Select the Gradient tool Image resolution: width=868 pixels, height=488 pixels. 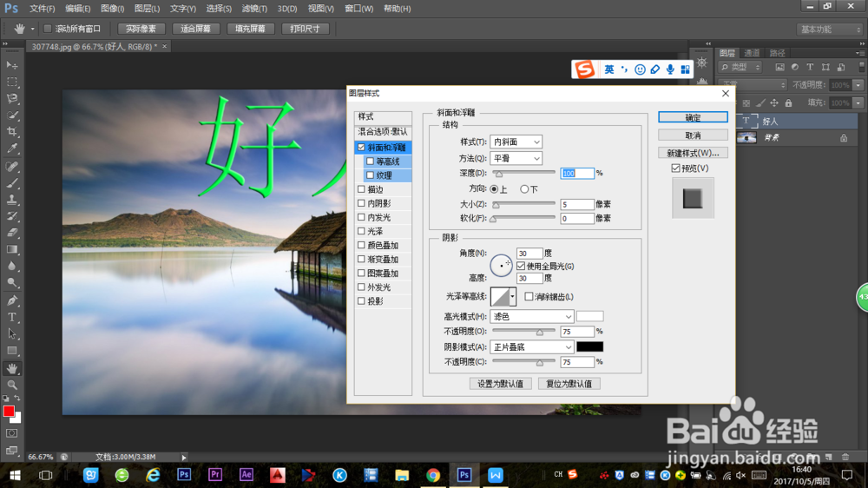pos(11,249)
